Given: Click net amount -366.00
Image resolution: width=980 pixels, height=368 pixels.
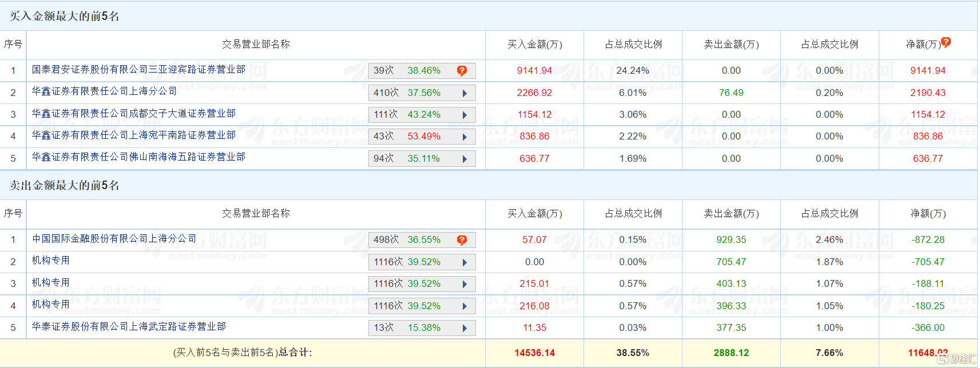Looking at the screenshot, I should coord(928,327).
